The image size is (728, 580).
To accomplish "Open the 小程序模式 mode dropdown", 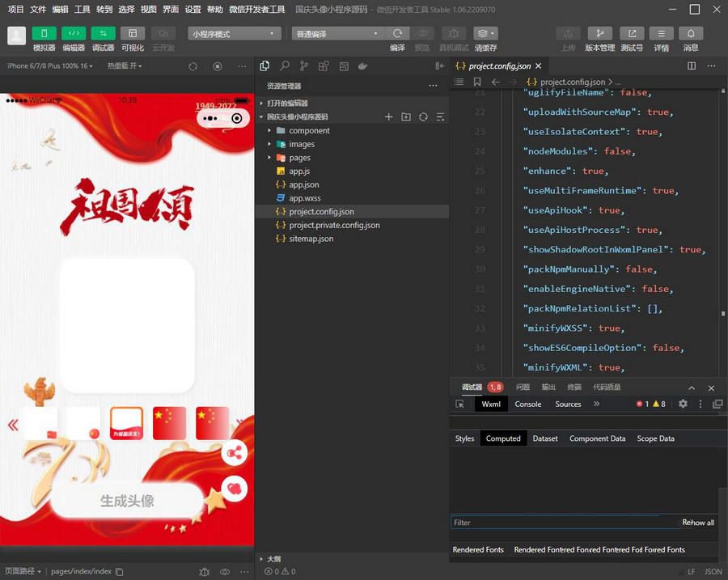I will tap(235, 34).
